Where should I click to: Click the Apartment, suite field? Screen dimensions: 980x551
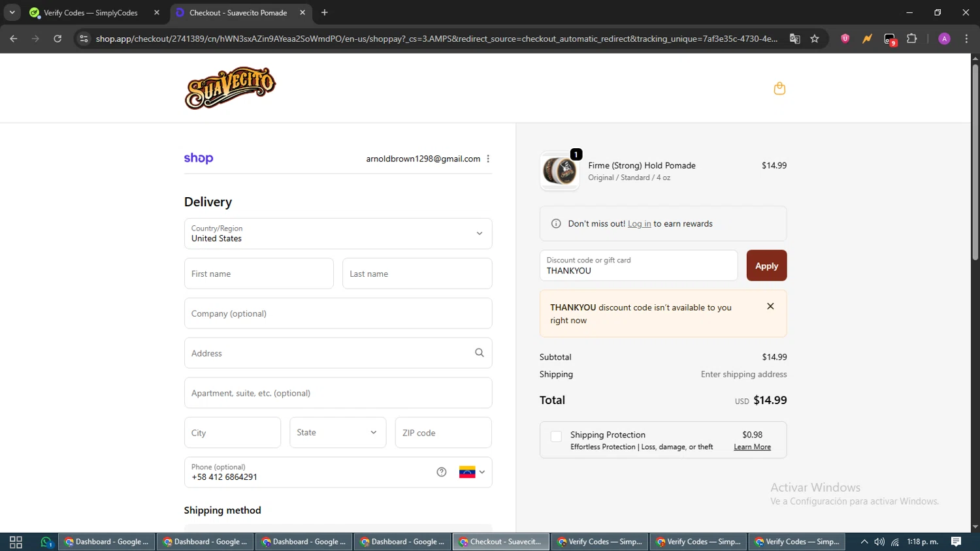click(338, 393)
